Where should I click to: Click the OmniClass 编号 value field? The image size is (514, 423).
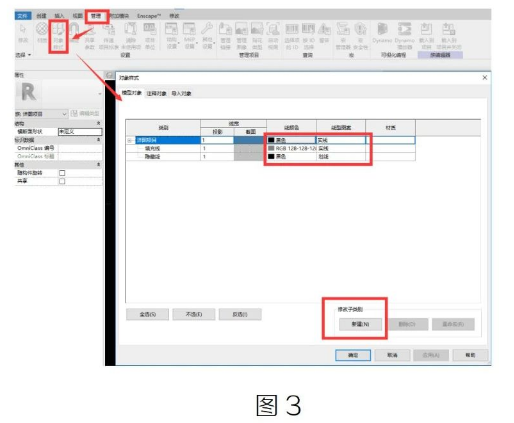tap(80, 148)
